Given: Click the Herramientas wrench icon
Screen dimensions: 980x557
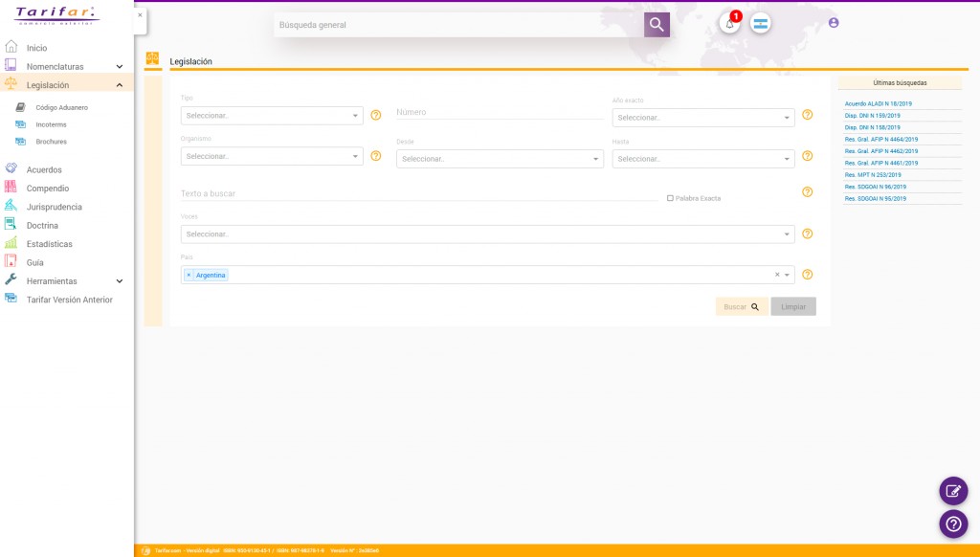Looking at the screenshot, I should click(11, 279).
